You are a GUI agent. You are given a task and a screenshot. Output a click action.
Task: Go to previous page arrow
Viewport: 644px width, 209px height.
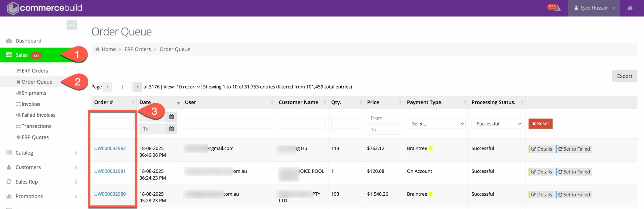pyautogui.click(x=108, y=87)
